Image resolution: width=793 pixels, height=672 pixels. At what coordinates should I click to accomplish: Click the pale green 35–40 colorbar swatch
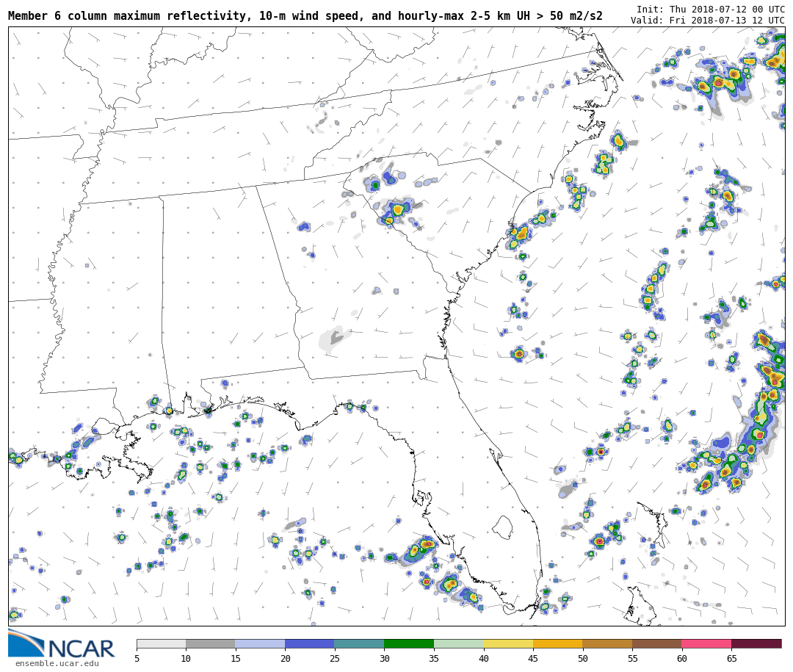point(458,644)
